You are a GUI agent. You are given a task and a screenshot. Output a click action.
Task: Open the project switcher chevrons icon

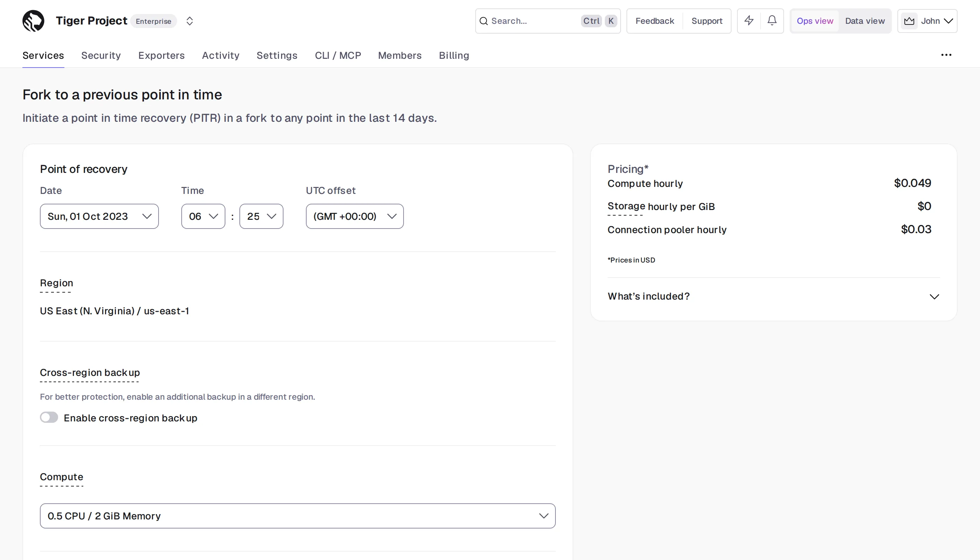click(190, 21)
